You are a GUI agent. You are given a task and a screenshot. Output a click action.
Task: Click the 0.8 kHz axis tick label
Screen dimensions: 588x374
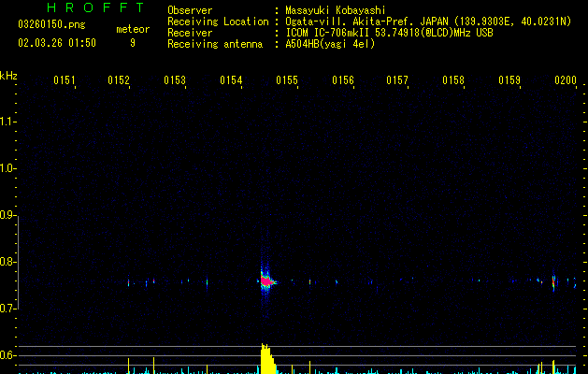coord(7,262)
